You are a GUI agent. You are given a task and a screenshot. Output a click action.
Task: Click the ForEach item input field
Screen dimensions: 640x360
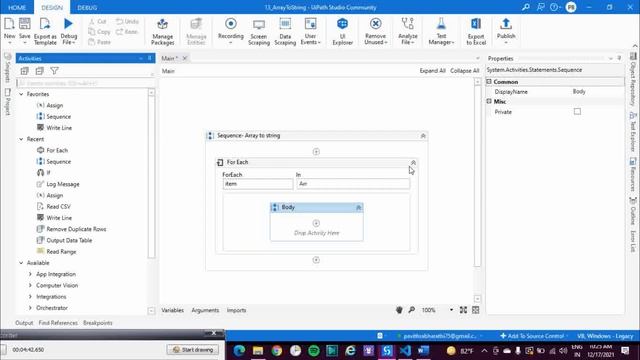point(258,184)
